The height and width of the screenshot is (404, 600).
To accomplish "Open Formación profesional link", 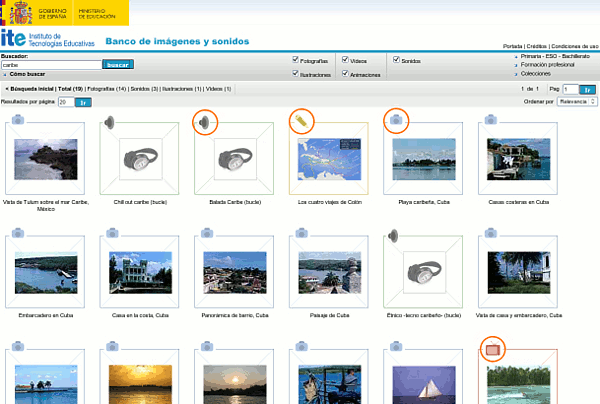I will point(548,65).
